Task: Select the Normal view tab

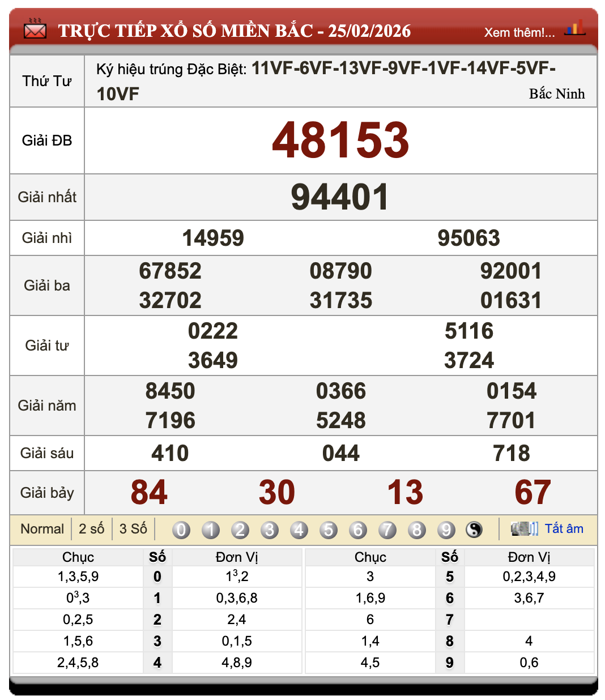Action: coord(41,528)
